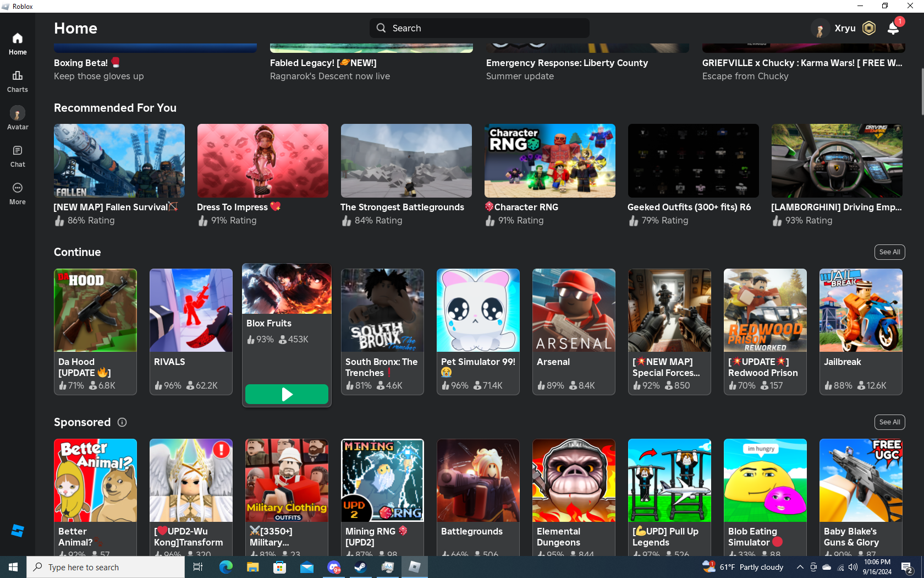
Task: Open Baby Blake's Guns & Glory card
Action: (861, 497)
